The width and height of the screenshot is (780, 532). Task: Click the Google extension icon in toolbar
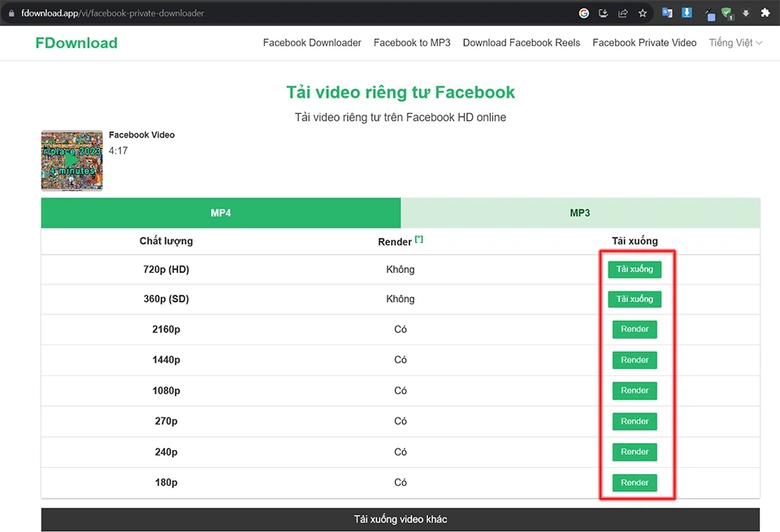click(583, 13)
